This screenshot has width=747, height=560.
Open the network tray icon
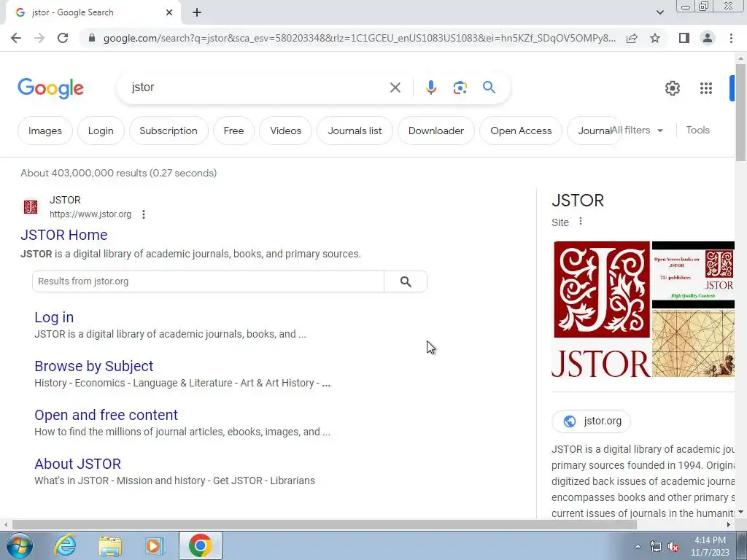[656, 547]
